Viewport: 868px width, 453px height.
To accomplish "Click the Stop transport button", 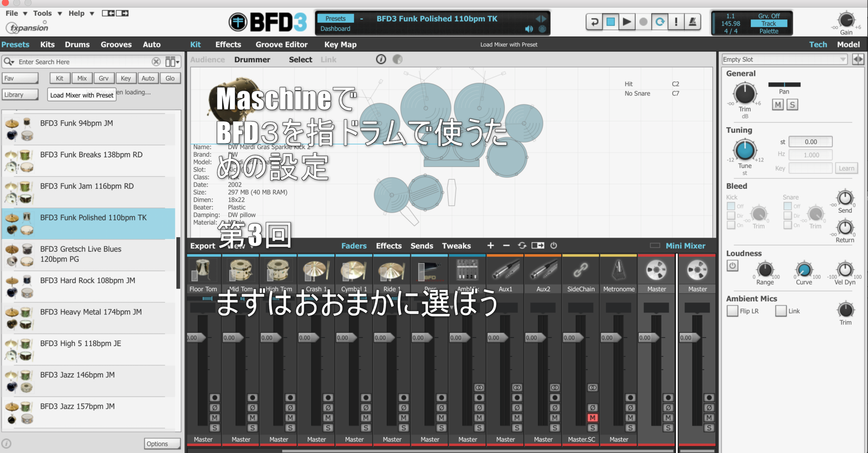I will coord(610,22).
